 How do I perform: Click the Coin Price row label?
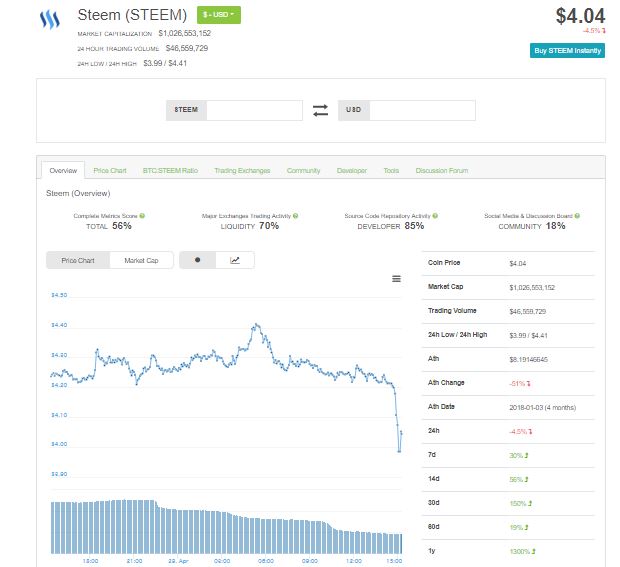tap(444, 263)
